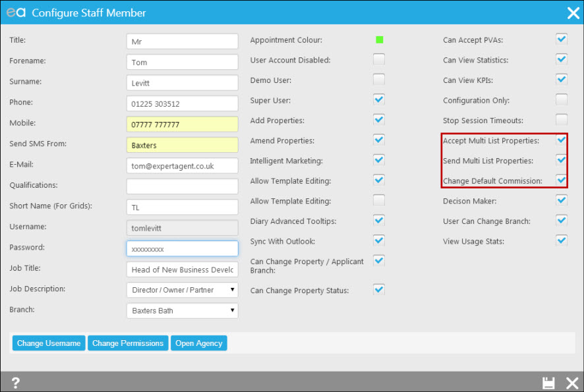Screen dimensions: 584x392
Task: Focus the Title field containing Mr
Action: (182, 42)
